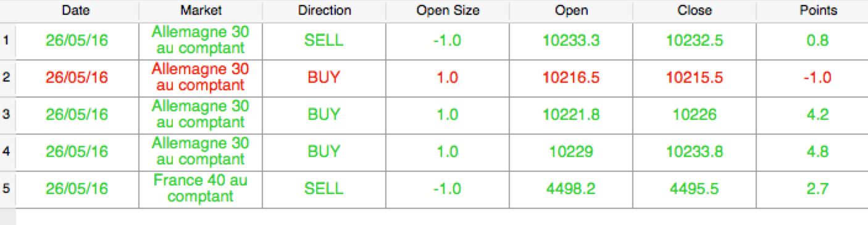
Task: Select the open price 10221.8 cell
Action: [x=571, y=115]
